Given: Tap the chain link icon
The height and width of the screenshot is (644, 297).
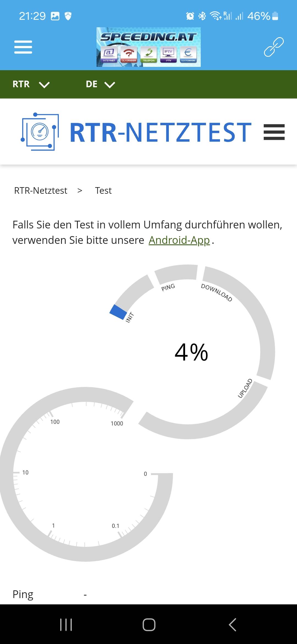Looking at the screenshot, I should tap(274, 47).
